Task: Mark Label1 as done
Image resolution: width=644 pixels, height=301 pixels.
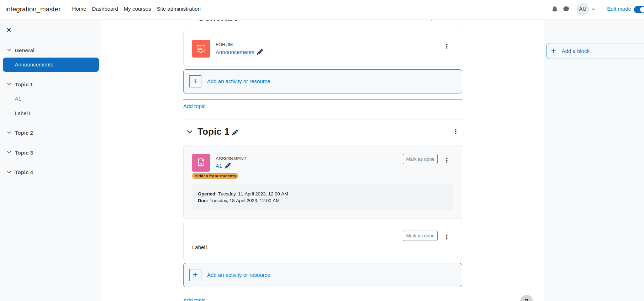Action: (420, 236)
